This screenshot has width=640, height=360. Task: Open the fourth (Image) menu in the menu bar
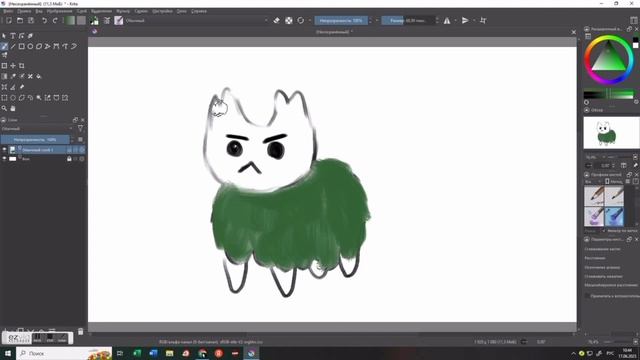[x=60, y=11]
